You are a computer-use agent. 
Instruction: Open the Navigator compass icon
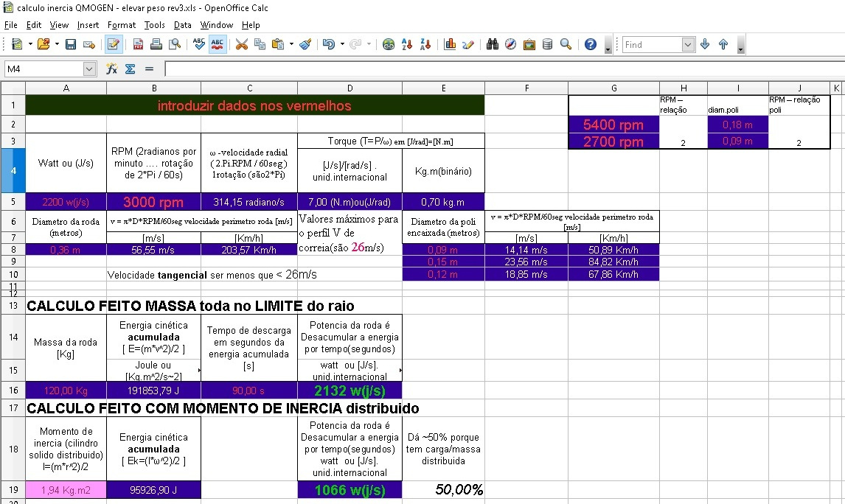[511, 44]
